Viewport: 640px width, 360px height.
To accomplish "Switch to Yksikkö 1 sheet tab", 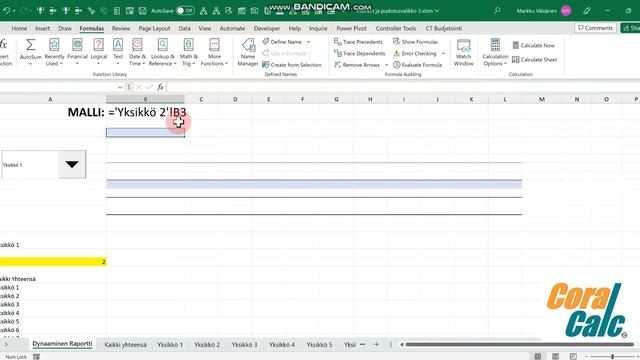I will coord(170,344).
